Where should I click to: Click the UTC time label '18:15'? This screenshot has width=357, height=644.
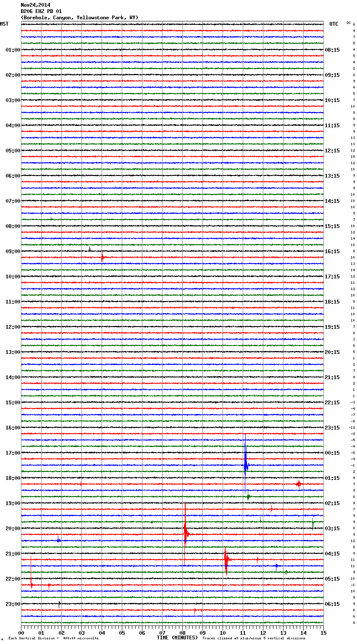[332, 302]
